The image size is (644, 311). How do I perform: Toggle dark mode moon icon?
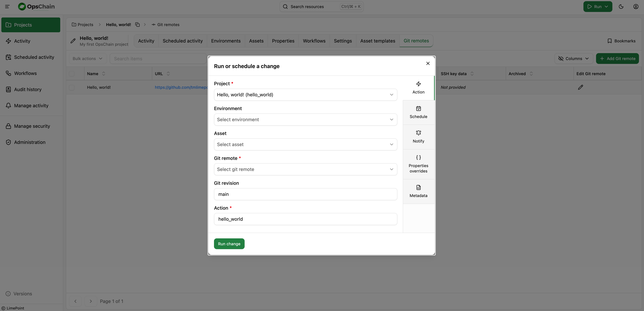point(621,7)
